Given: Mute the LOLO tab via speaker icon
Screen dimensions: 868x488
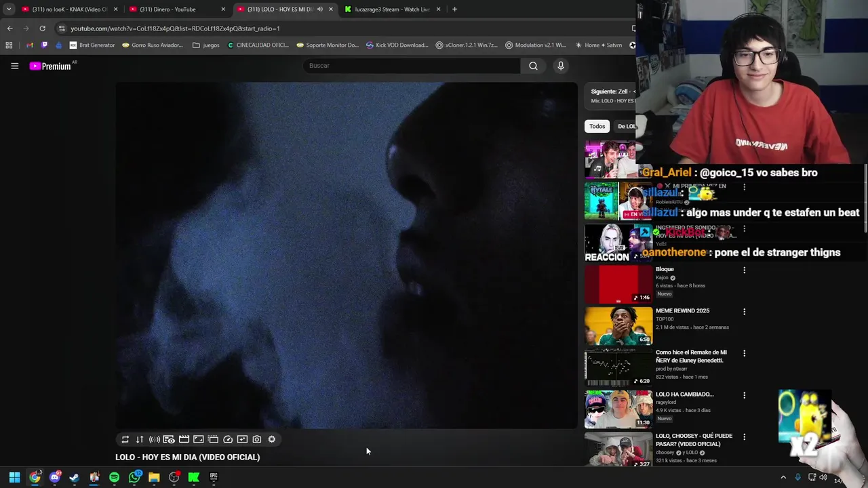Looking at the screenshot, I should pyautogui.click(x=319, y=9).
